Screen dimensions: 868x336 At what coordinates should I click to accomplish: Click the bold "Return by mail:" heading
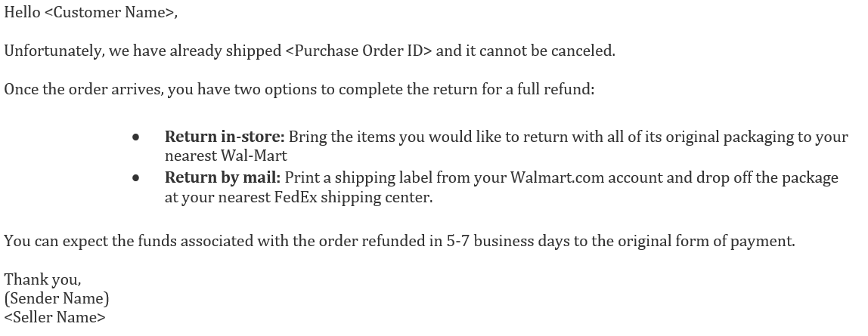click(x=222, y=178)
